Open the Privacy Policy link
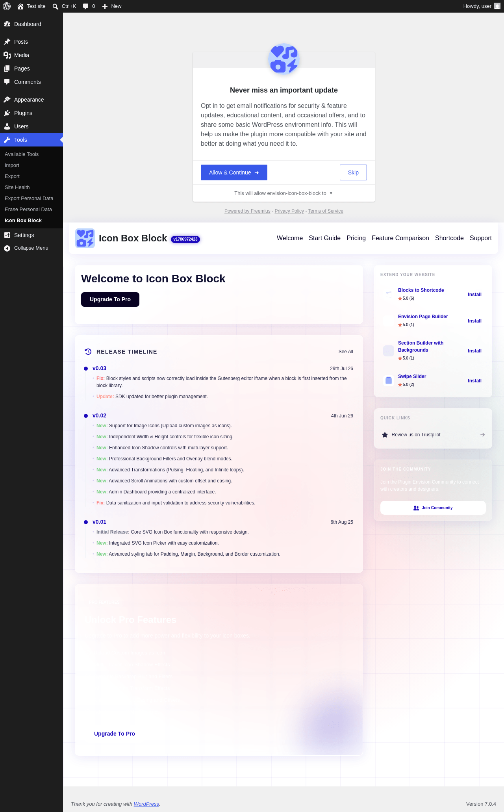 click(289, 211)
